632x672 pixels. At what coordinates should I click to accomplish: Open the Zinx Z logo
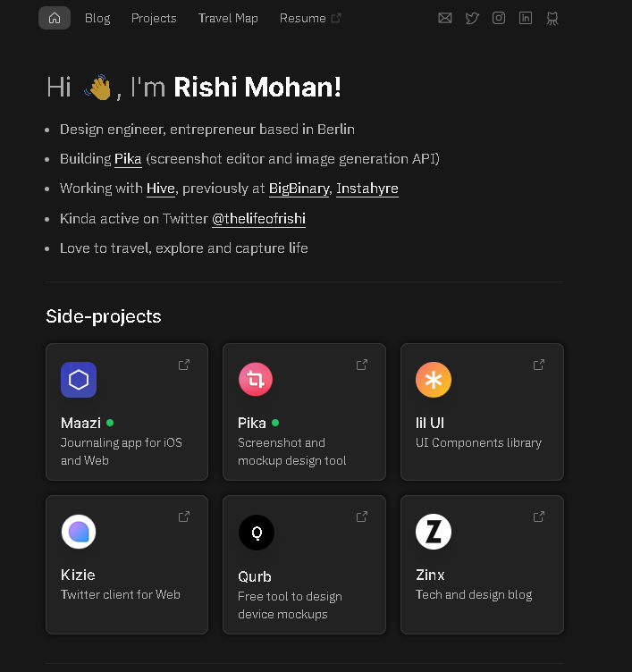(434, 532)
